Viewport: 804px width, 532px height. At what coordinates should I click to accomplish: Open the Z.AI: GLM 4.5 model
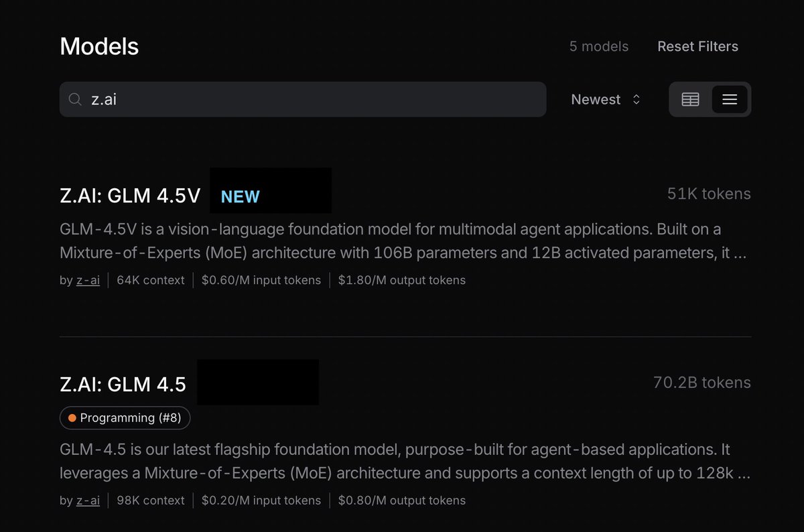tap(123, 385)
